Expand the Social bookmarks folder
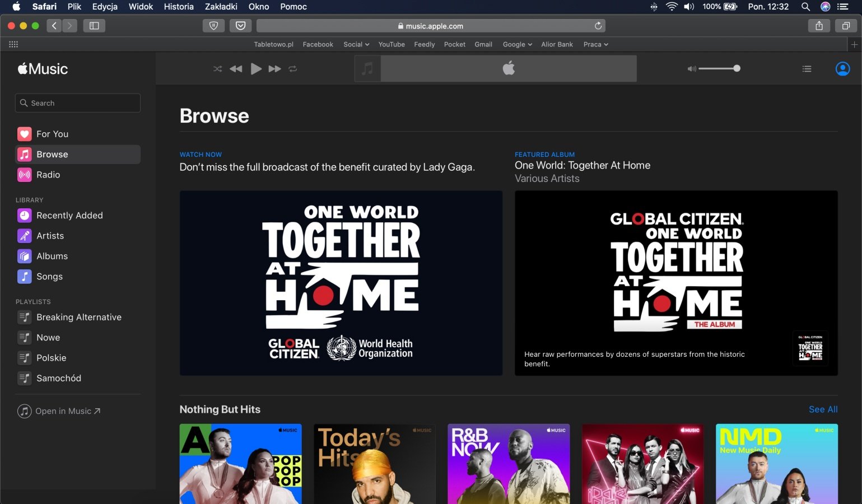The height and width of the screenshot is (504, 862). point(356,44)
